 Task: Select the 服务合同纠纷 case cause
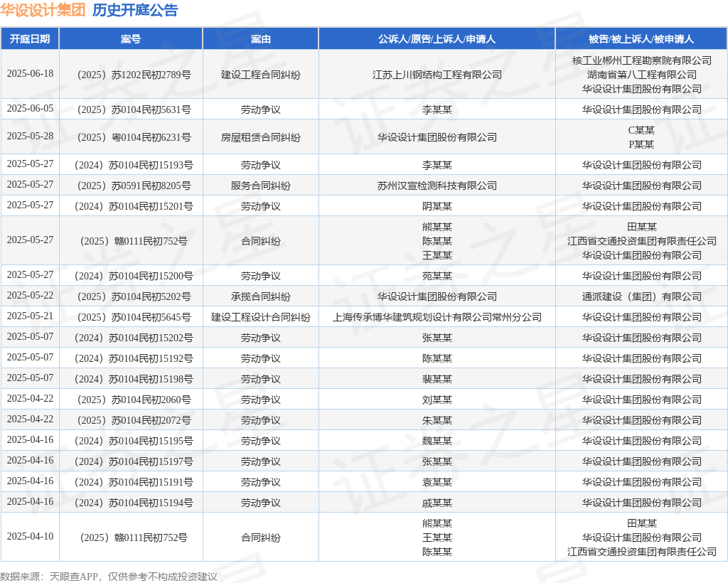tap(261, 186)
